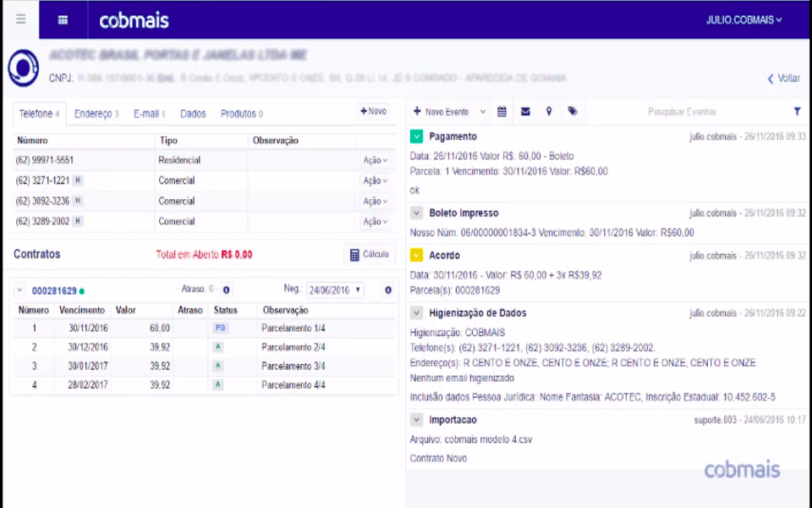Switch to the Endereço tab
Screen dimensions: 812x508
[96, 113]
